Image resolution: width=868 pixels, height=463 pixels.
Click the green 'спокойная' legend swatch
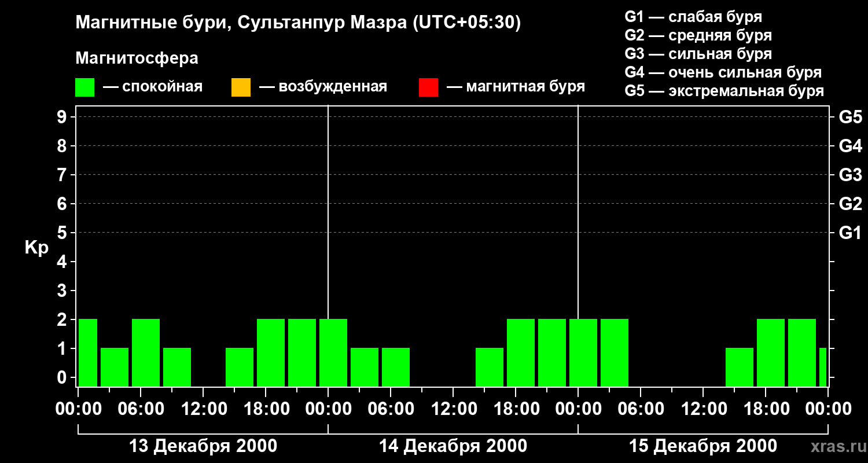(x=85, y=87)
